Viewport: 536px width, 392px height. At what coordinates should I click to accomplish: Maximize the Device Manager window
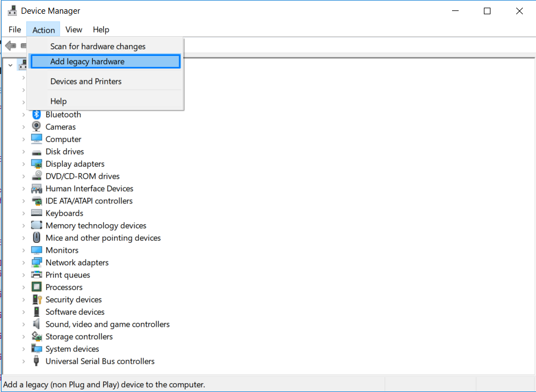(x=487, y=11)
